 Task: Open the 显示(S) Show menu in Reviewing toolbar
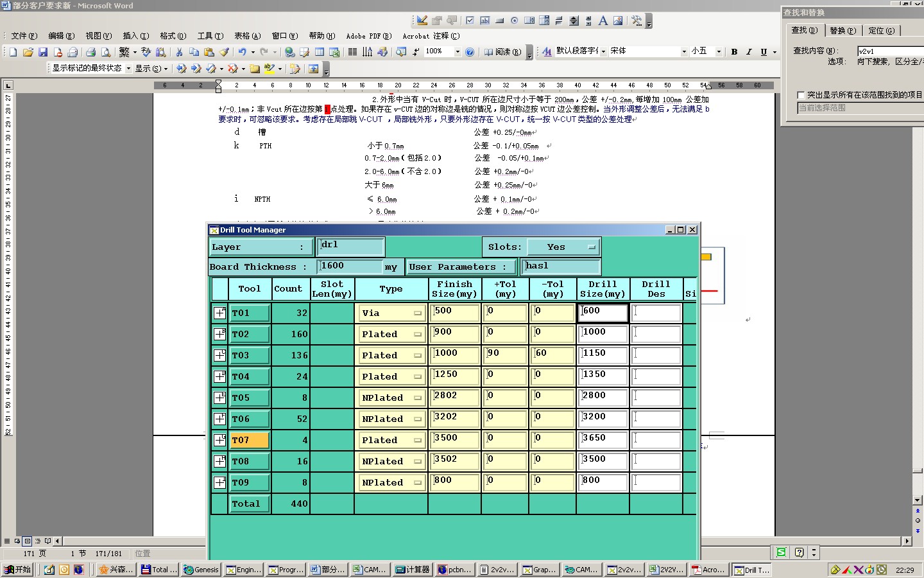click(151, 68)
